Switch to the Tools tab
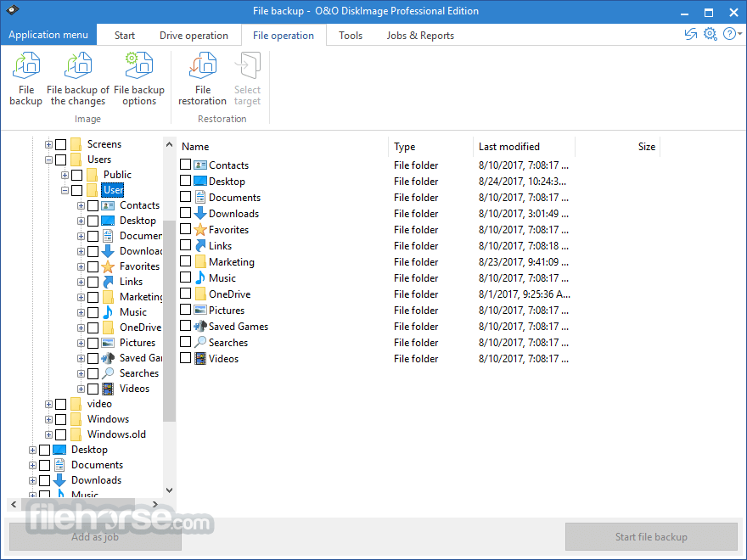This screenshot has height=560, width=747. (x=351, y=36)
